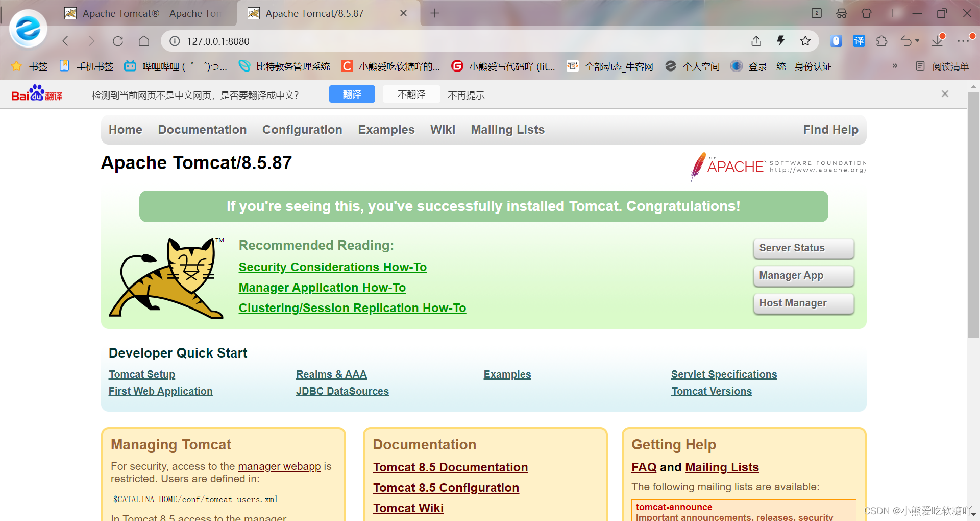Open the tab count indicator icon
Screen dimensions: 980x521
(x=817, y=13)
